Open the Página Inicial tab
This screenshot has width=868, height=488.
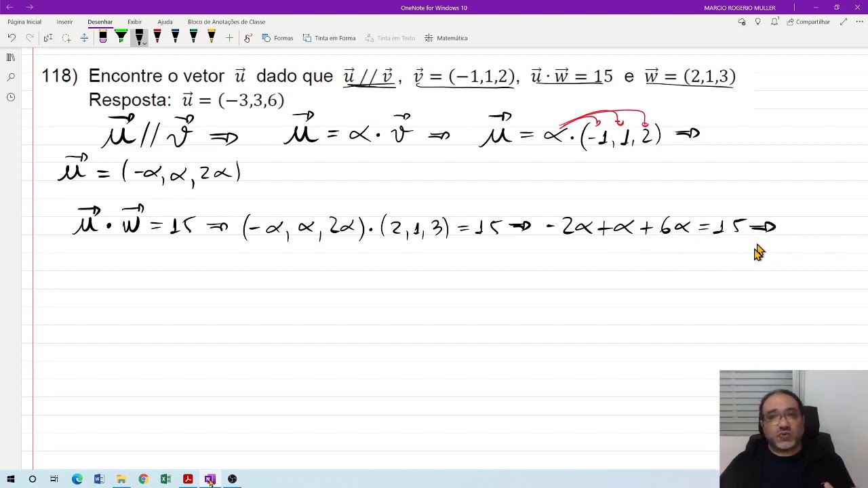point(24,22)
